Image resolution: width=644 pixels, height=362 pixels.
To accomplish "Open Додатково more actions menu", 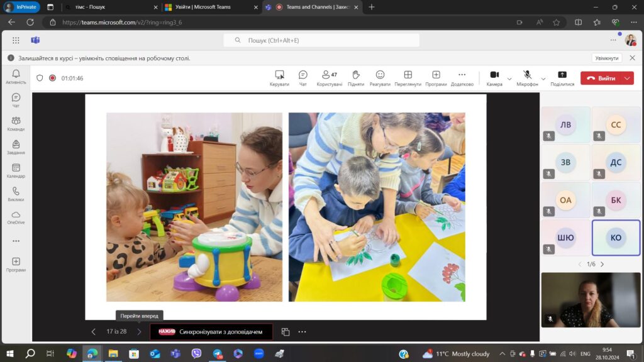I will tap(462, 78).
